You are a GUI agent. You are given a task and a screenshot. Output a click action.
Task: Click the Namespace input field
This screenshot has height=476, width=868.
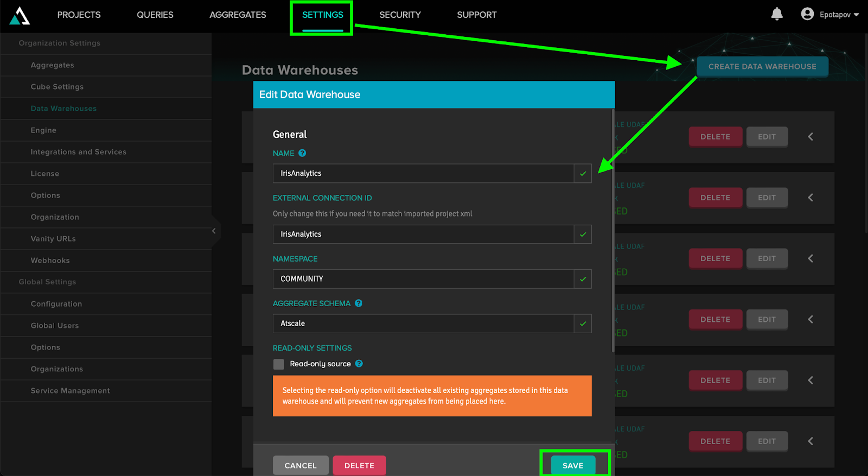(x=423, y=279)
